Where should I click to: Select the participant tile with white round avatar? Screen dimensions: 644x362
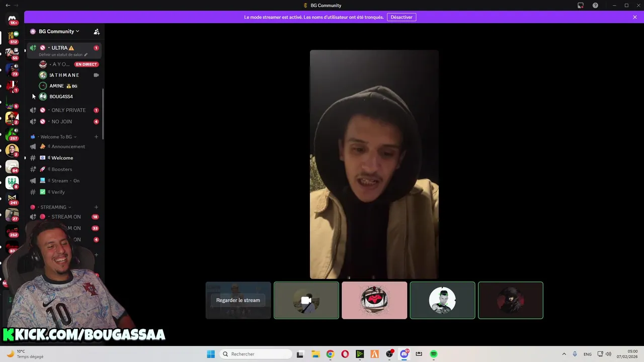click(x=442, y=300)
